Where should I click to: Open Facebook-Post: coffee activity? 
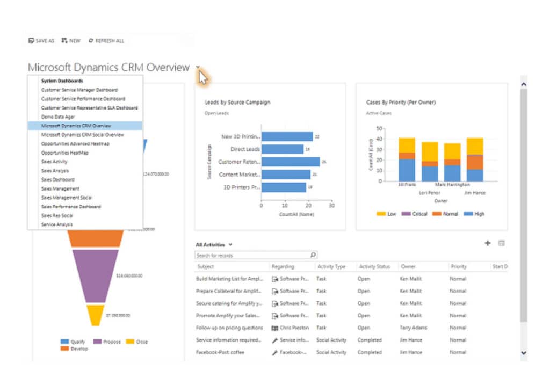220,352
